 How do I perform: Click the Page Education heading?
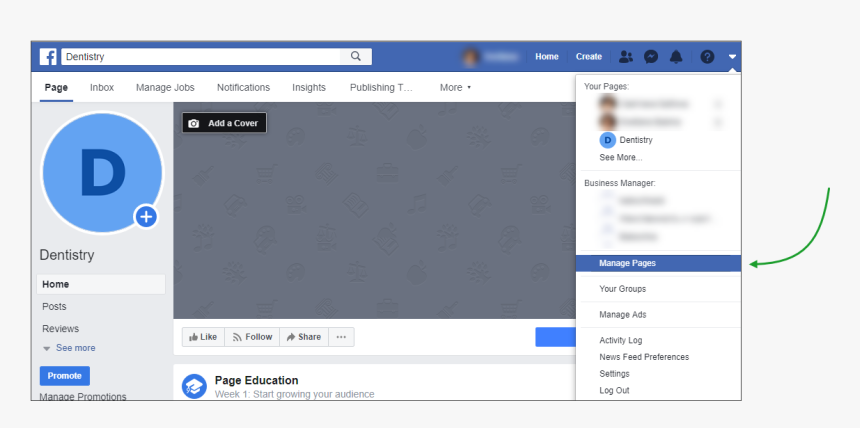tap(256, 380)
